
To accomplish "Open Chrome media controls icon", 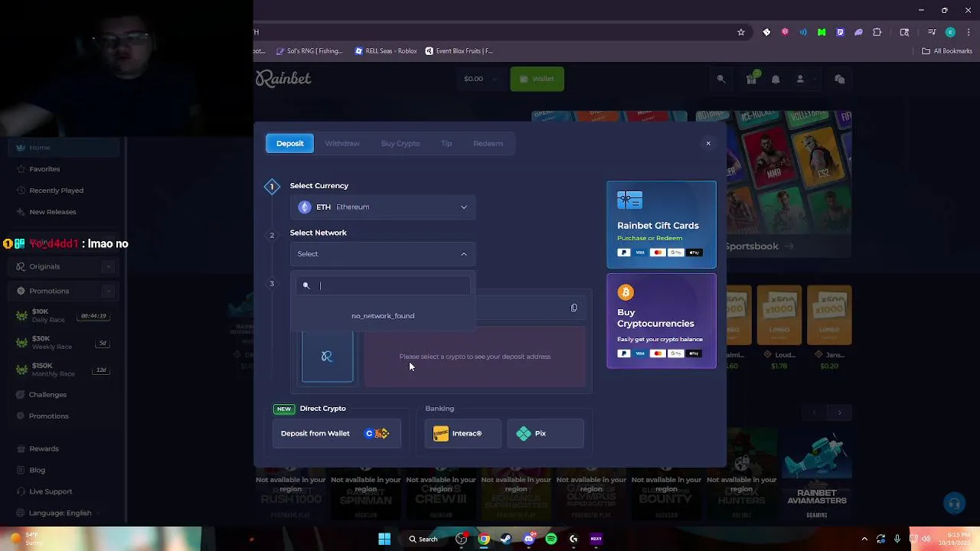I will 932,32.
